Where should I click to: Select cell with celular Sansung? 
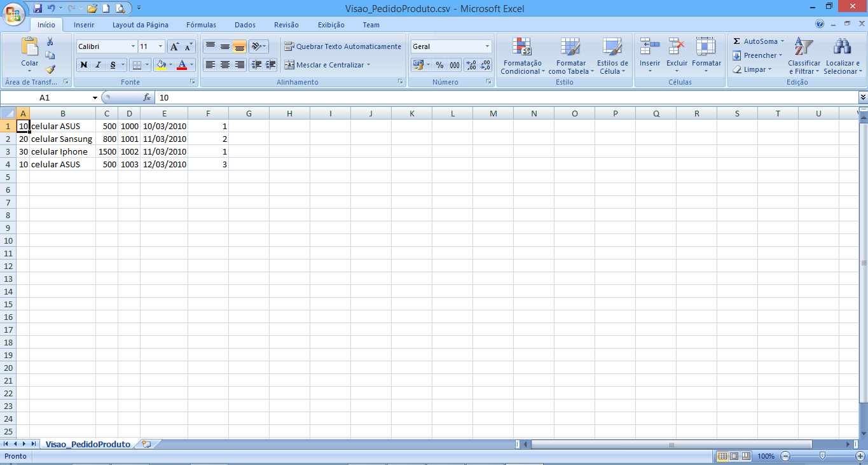(x=62, y=139)
